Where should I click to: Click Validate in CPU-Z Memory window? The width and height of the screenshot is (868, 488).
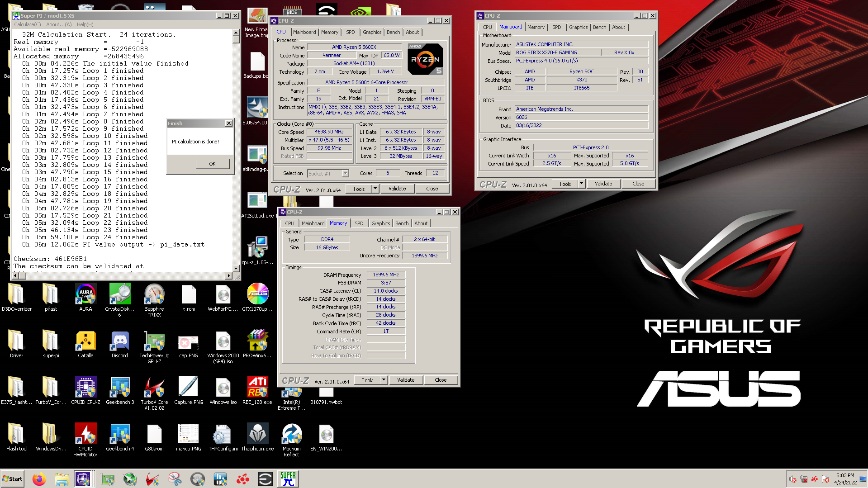pyautogui.click(x=406, y=380)
